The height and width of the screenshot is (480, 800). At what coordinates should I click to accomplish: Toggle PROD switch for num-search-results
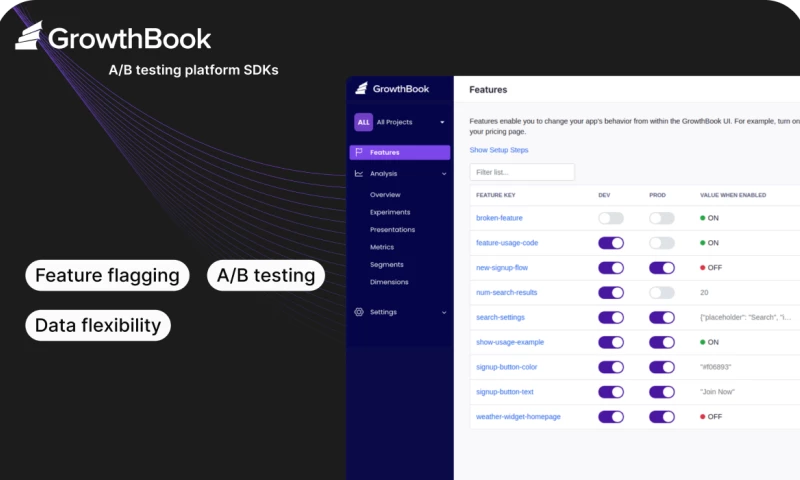[662, 293]
